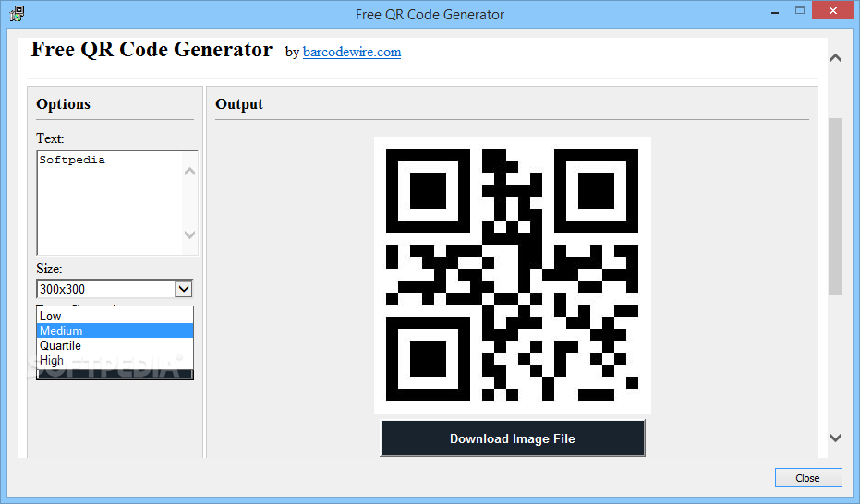Click the Text: label
860x504 pixels.
point(50,138)
